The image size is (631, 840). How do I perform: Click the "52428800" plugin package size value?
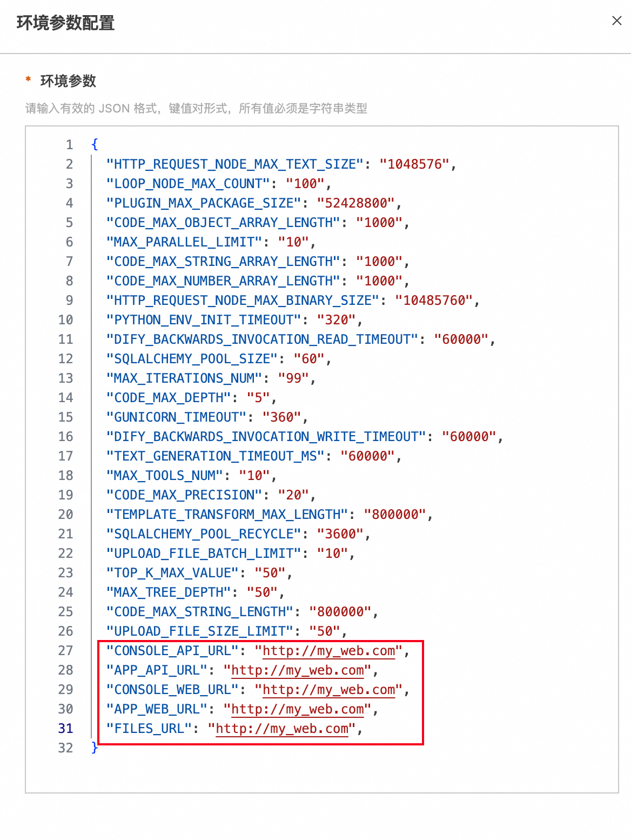click(357, 203)
